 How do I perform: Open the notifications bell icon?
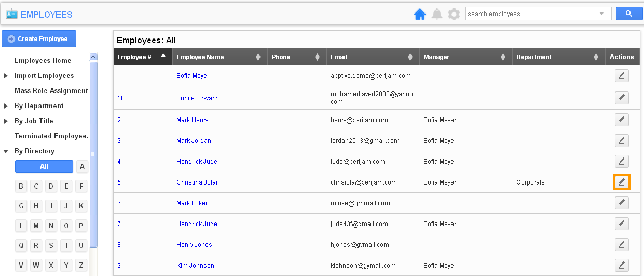click(437, 14)
